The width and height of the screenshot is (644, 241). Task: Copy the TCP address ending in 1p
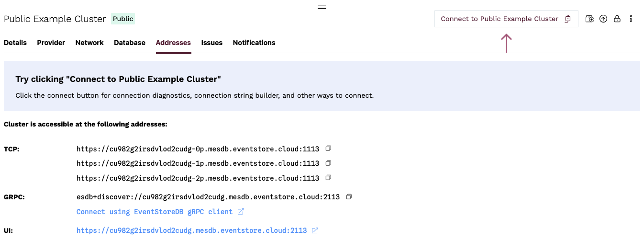[328, 163]
